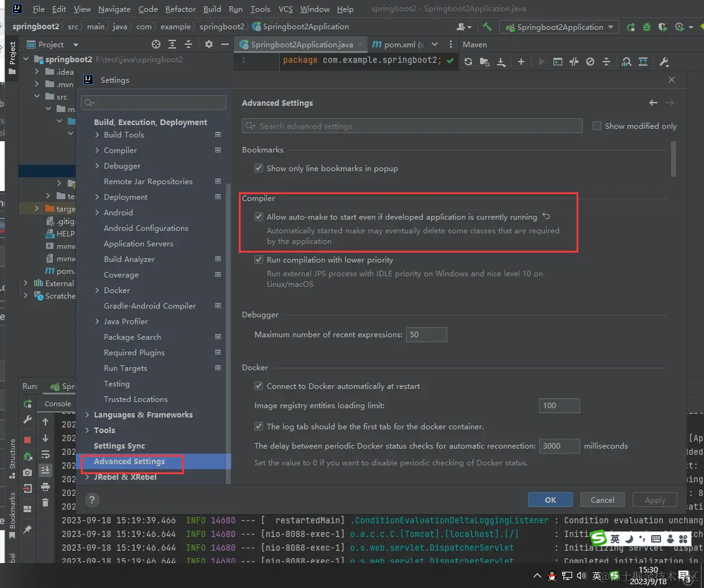Expand Docker settings node

(97, 290)
